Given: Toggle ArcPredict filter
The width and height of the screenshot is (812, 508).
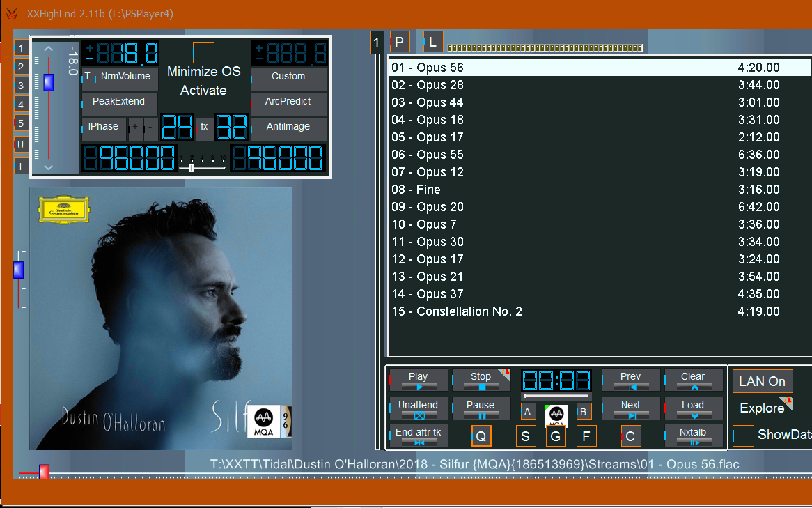Looking at the screenshot, I should pyautogui.click(x=289, y=104).
